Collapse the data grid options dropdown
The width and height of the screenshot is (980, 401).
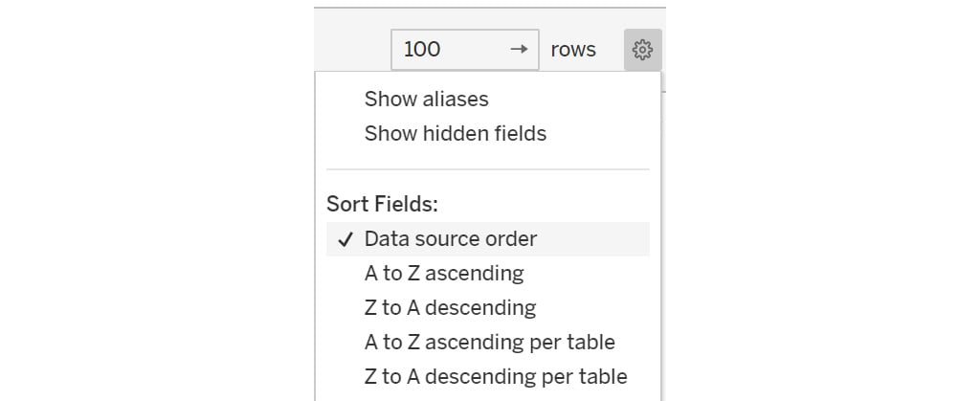pos(642,50)
